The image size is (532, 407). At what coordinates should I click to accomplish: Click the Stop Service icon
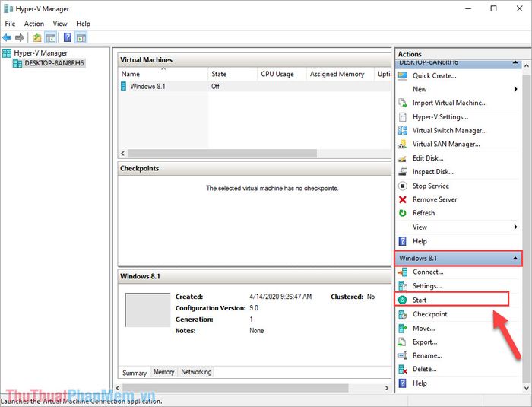point(403,186)
